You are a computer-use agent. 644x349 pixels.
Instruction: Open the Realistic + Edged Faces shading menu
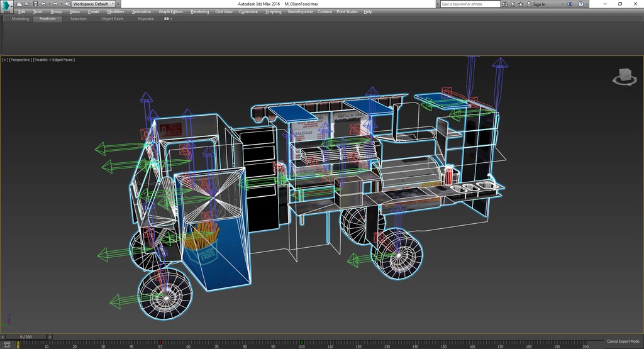coord(54,60)
